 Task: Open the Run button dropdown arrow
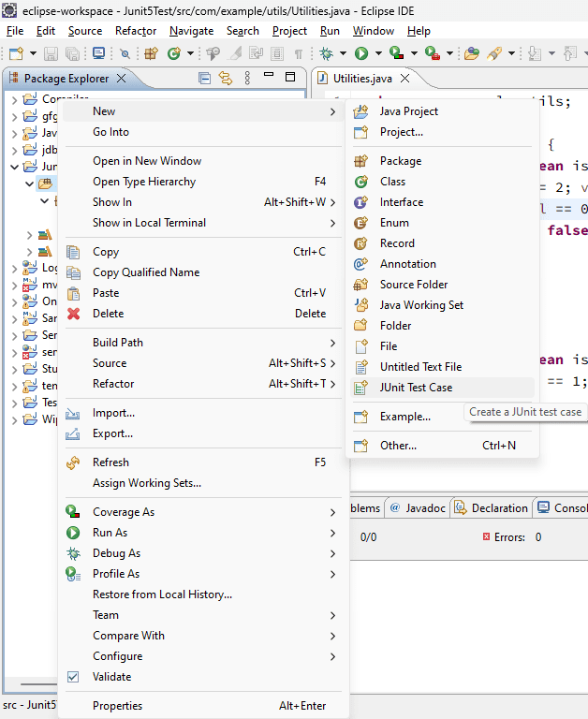pyautogui.click(x=378, y=53)
